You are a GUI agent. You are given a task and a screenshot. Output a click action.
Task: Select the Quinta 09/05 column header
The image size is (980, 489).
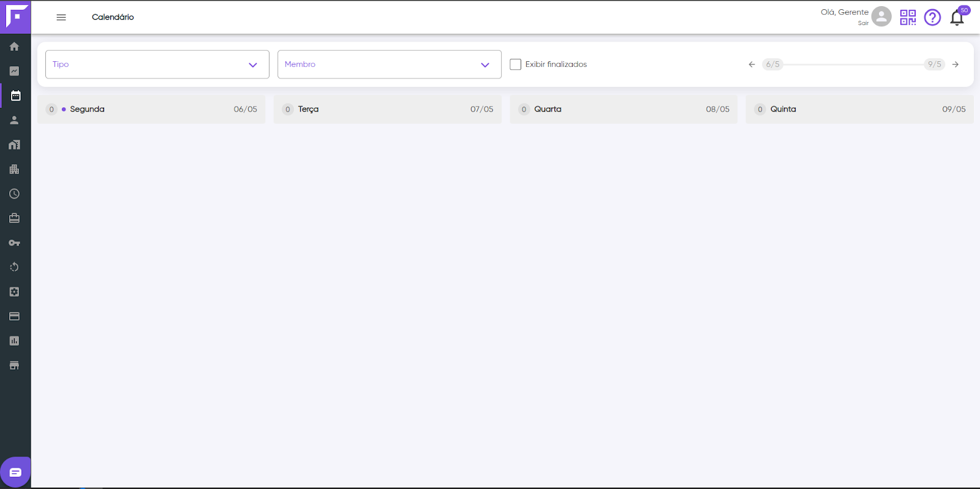(860, 109)
